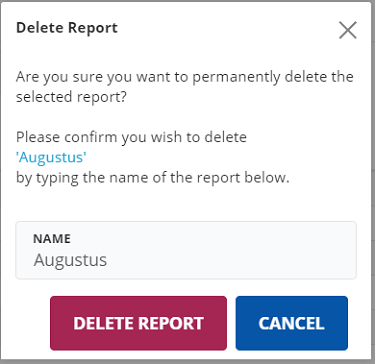Close the Delete Report dialog with X

(348, 30)
